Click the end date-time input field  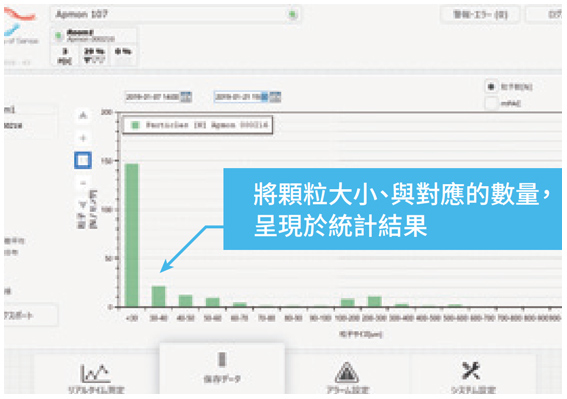[242, 97]
